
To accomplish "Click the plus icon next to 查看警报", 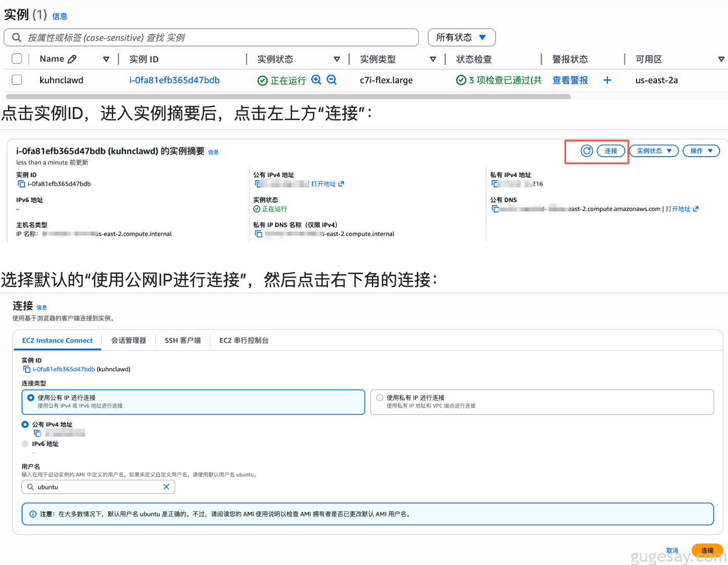I will (x=607, y=80).
